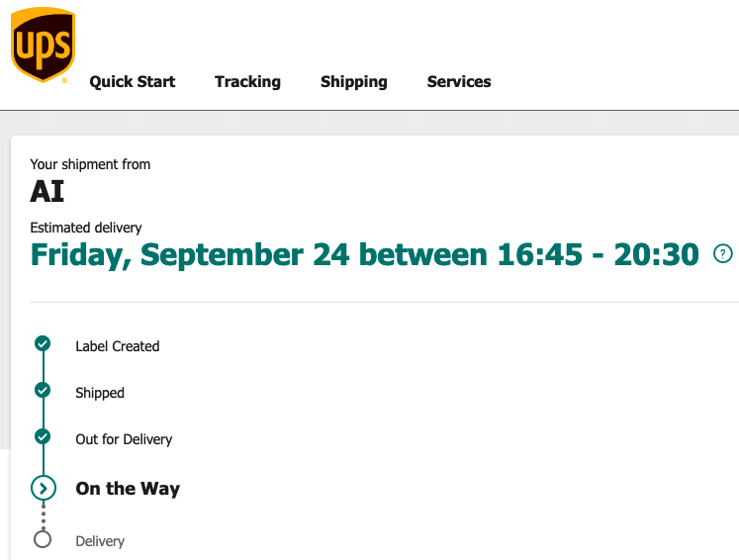Open the Shipping menu
739x560 pixels.
click(354, 82)
